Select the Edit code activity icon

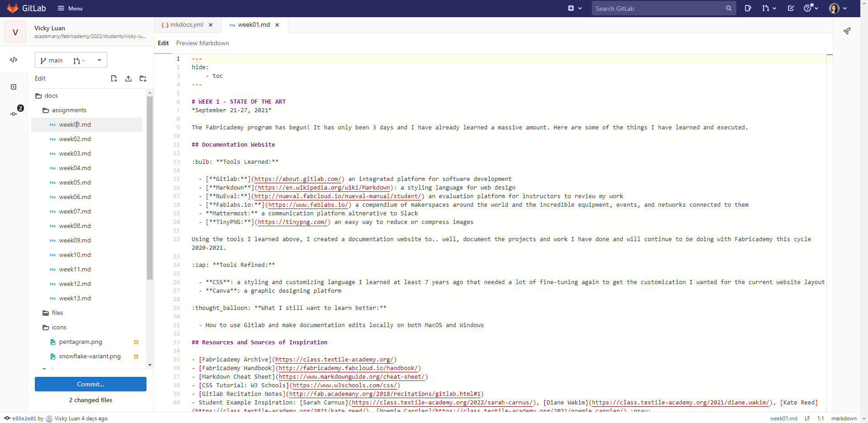coord(14,60)
